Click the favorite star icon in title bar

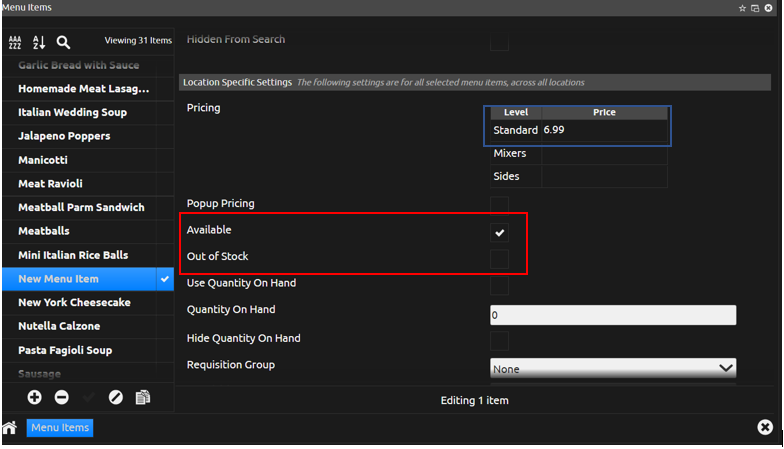742,8
